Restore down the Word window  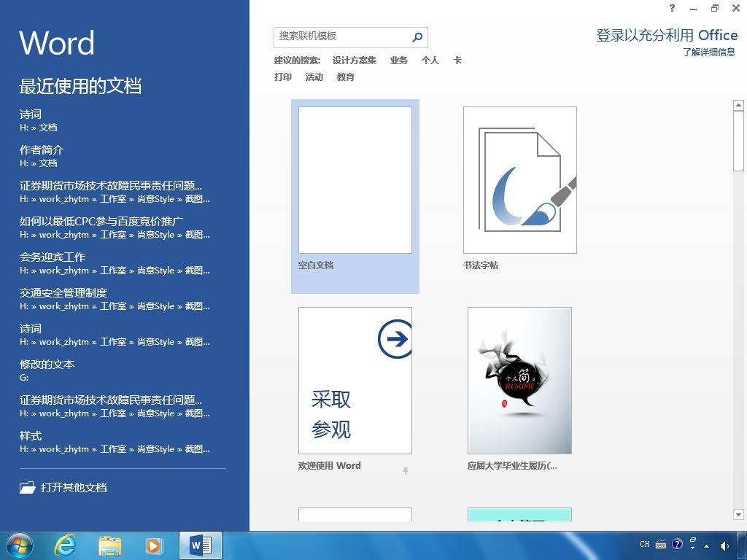pos(715,8)
